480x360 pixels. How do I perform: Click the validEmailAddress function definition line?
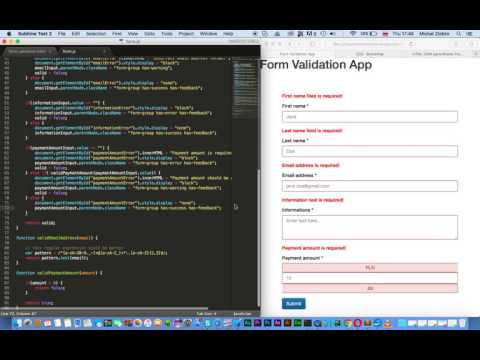[x=57, y=238]
